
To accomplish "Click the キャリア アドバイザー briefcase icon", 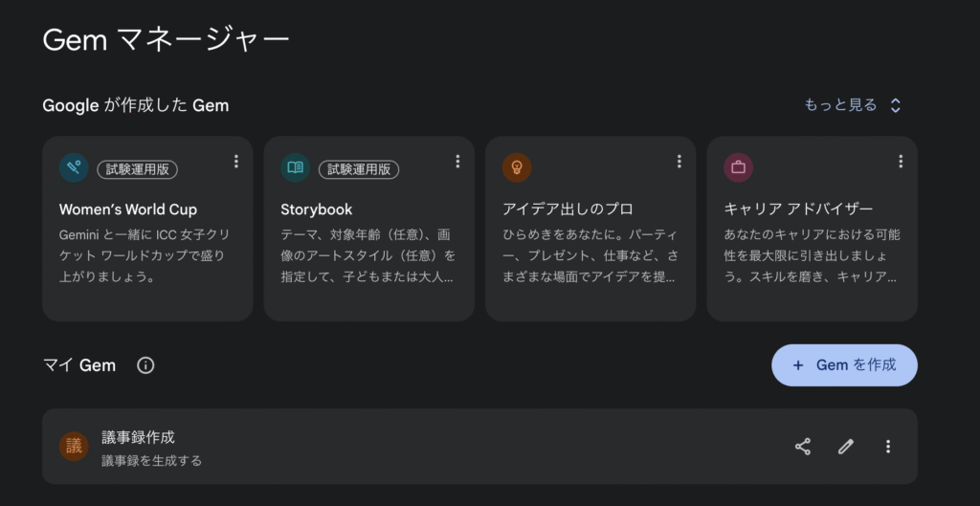I will (738, 168).
